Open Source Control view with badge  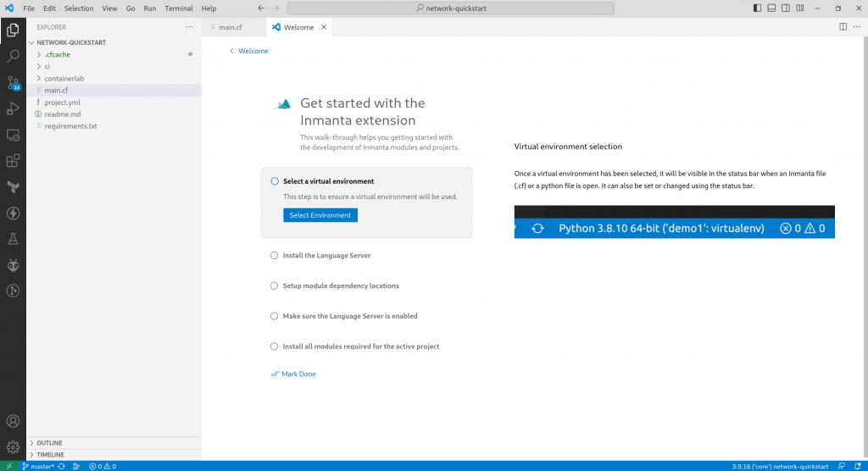13,82
